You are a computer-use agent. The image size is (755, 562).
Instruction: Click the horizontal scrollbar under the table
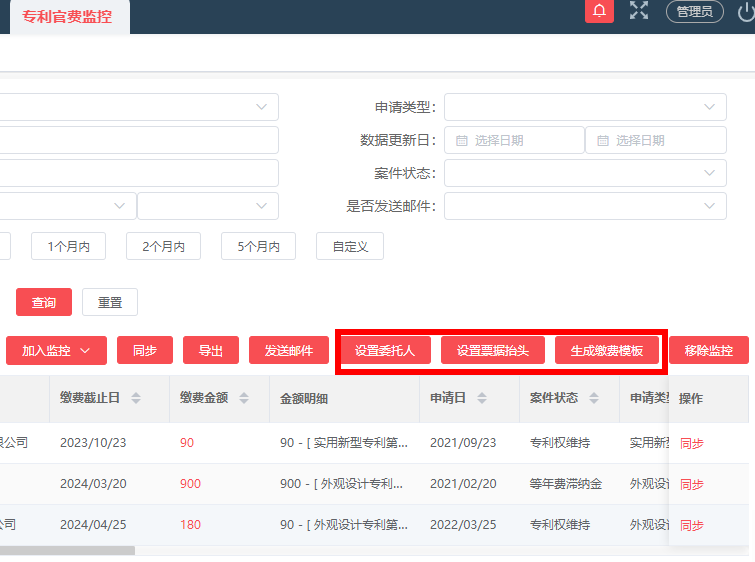tap(67, 550)
